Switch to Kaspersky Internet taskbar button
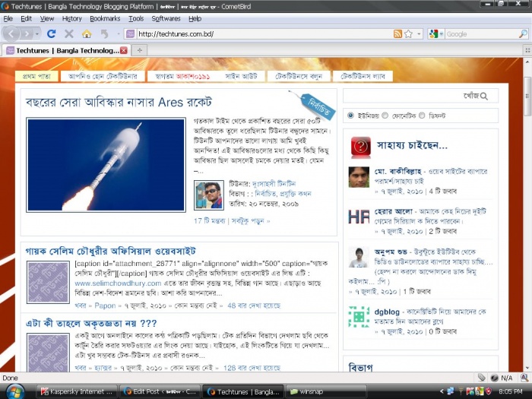 tap(77, 391)
